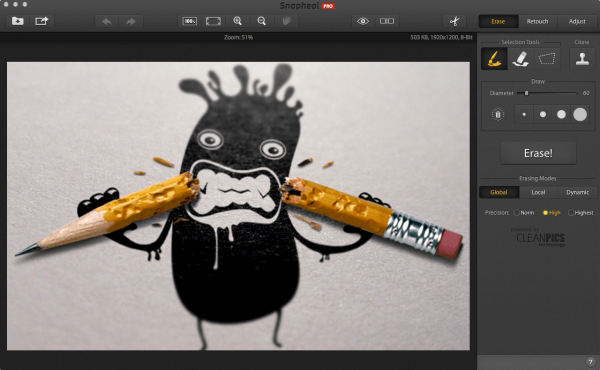Click the redo arrow

point(131,21)
